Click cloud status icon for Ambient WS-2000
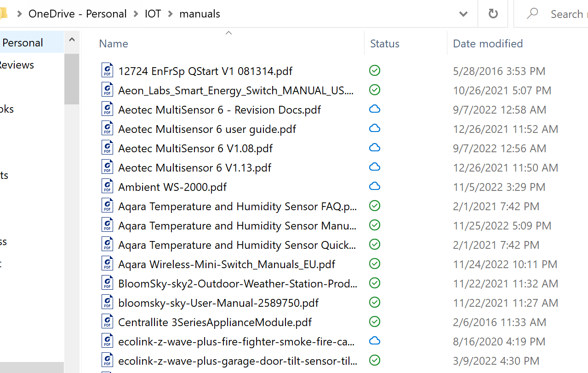 click(375, 186)
